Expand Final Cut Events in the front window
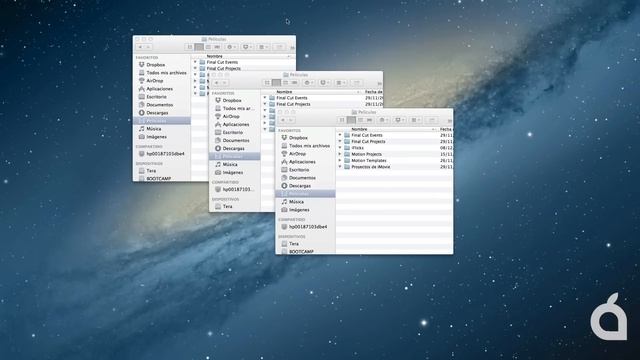Screen dimensions: 640x360 click(340, 135)
